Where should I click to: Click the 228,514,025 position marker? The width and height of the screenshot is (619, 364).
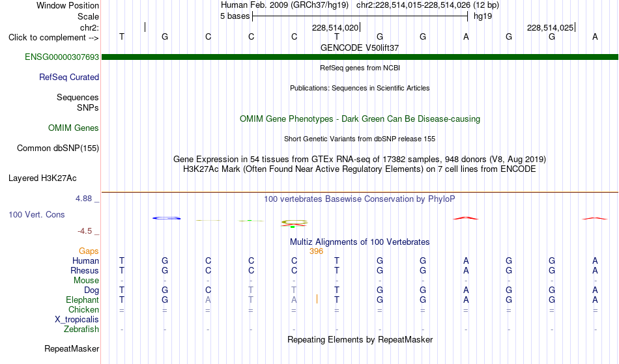click(x=551, y=27)
